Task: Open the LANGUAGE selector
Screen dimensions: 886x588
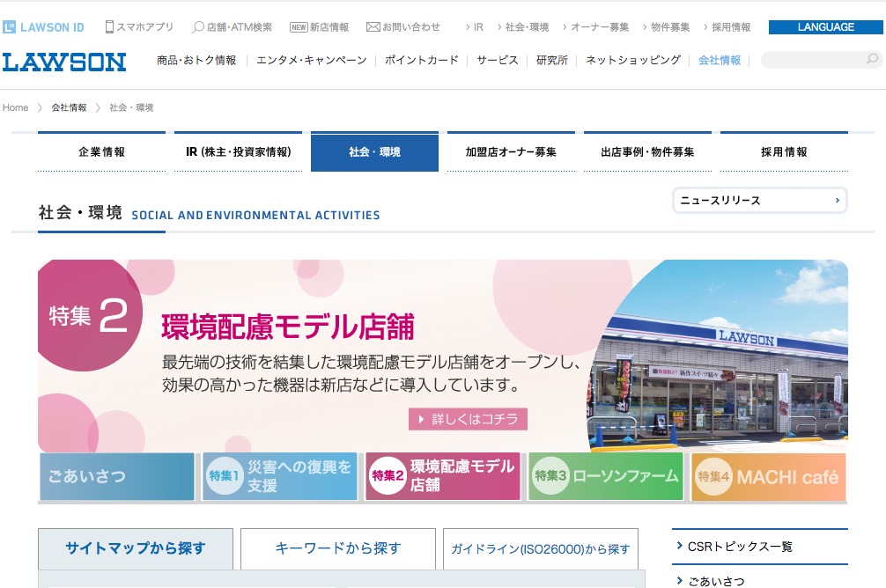Action: pyautogui.click(x=825, y=27)
